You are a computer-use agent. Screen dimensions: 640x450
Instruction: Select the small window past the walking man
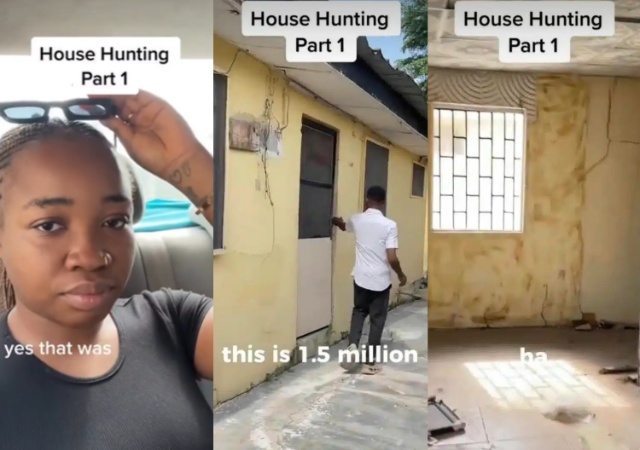click(418, 180)
